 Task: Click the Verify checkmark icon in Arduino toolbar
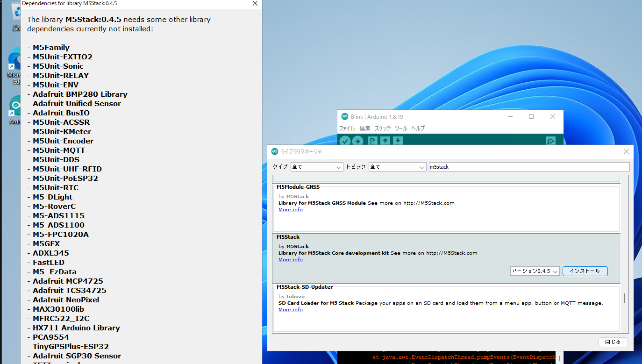tap(345, 141)
